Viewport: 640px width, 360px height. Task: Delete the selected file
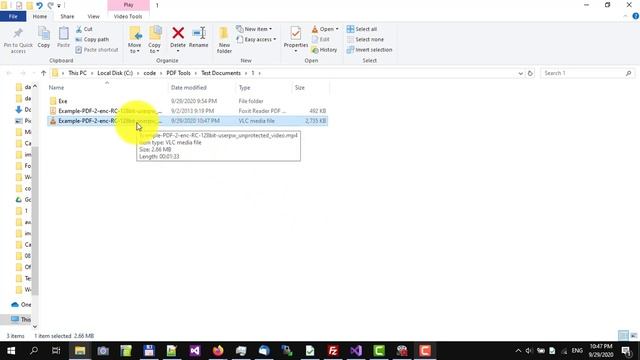[x=178, y=39]
